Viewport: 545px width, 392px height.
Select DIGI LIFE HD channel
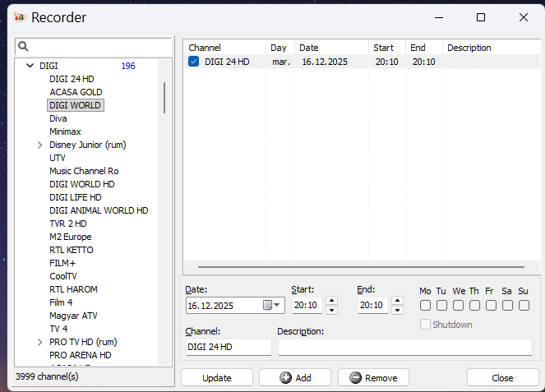(x=76, y=197)
